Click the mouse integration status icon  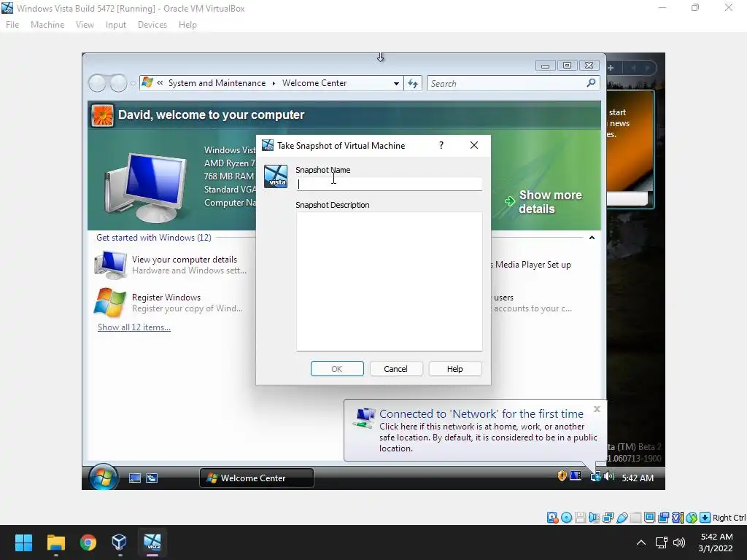(x=692, y=518)
